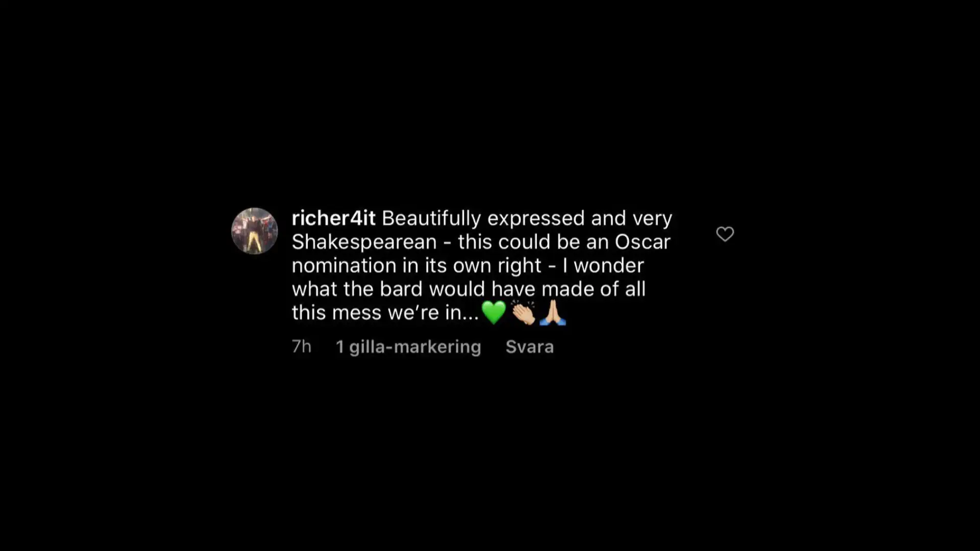Open richer4it's profile picture

[x=255, y=231]
